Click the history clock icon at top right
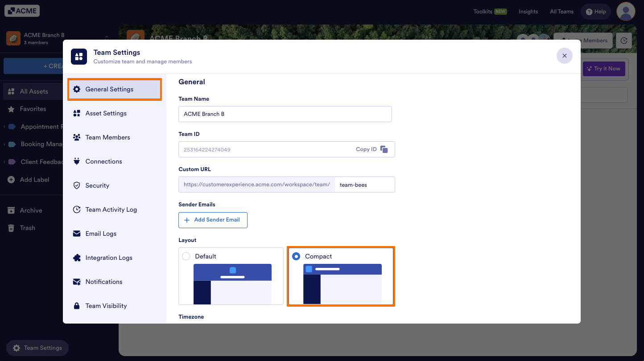This screenshot has height=361, width=644. 624,41
